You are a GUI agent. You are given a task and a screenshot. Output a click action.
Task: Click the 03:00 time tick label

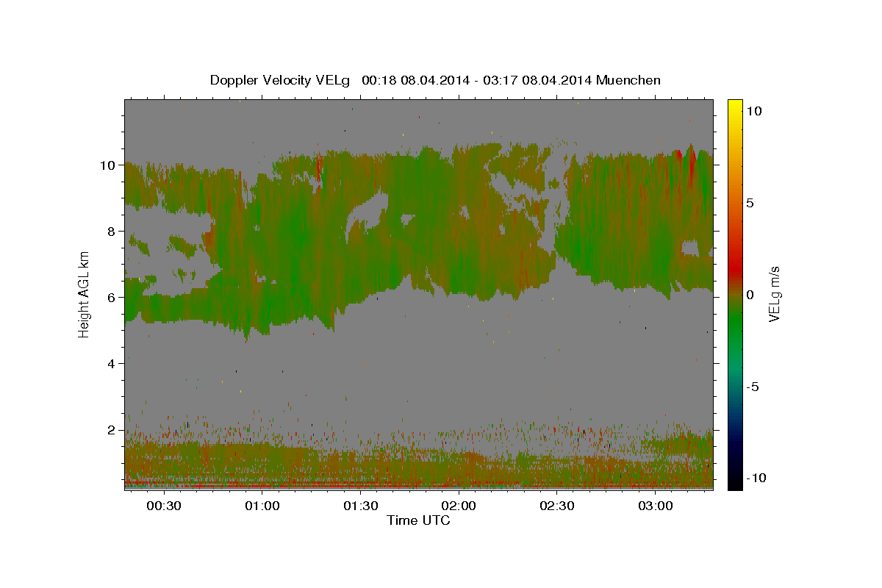tap(656, 506)
